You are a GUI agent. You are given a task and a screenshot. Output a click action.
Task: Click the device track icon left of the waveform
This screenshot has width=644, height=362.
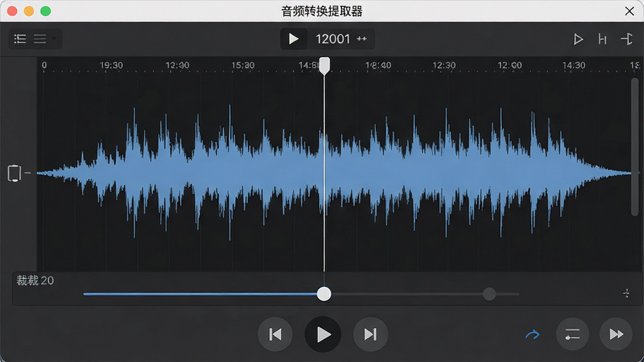tap(14, 173)
